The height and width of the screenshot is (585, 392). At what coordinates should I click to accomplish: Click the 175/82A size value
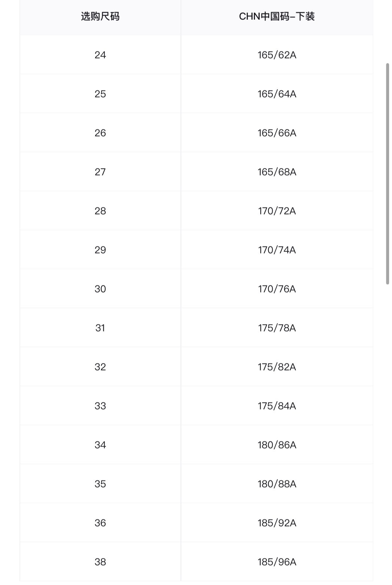click(x=277, y=367)
